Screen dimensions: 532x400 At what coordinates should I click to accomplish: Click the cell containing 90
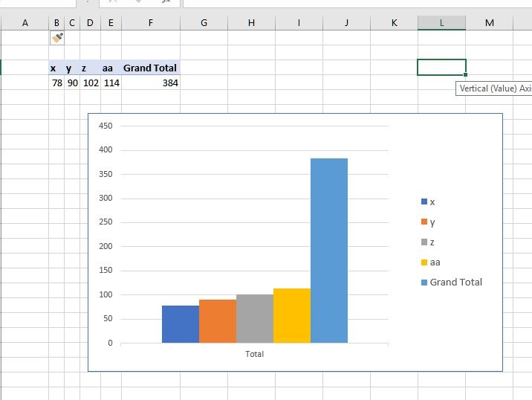coord(72,83)
